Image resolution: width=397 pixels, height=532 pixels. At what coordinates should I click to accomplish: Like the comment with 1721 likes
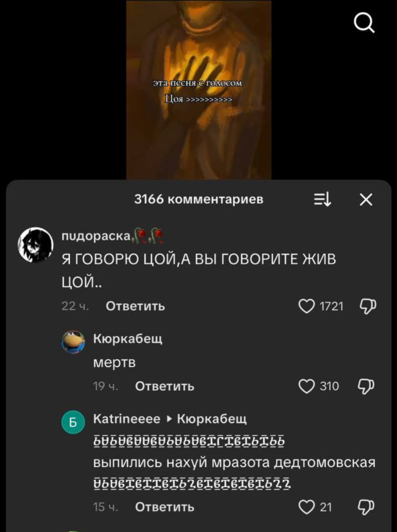(x=306, y=306)
